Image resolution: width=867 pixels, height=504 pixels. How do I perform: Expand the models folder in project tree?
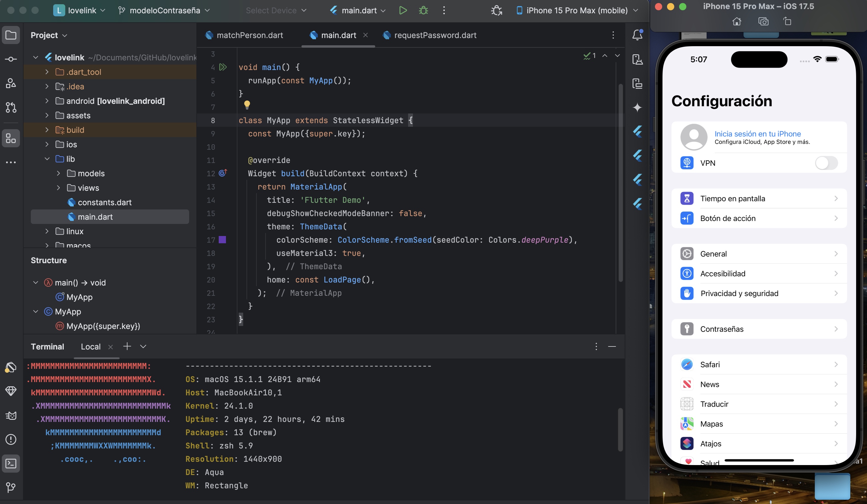(59, 173)
